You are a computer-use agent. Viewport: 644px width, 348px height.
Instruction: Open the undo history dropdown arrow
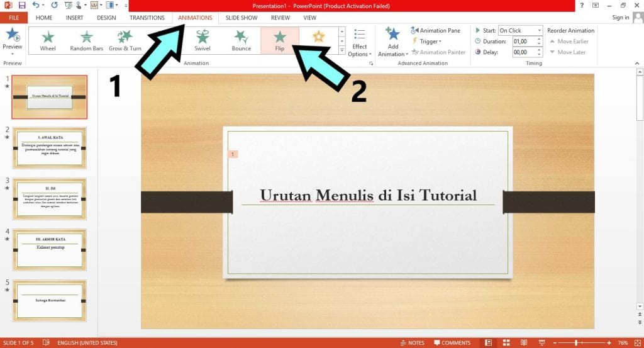[43, 5]
